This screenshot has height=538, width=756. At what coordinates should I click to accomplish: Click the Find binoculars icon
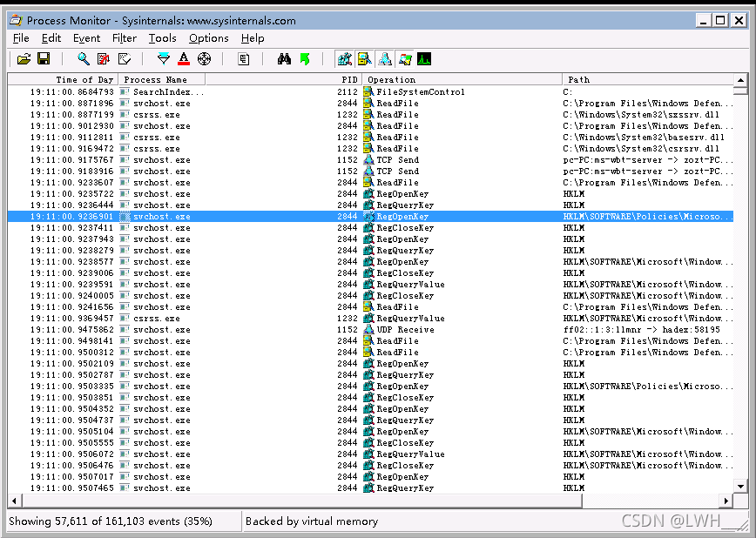coord(284,59)
